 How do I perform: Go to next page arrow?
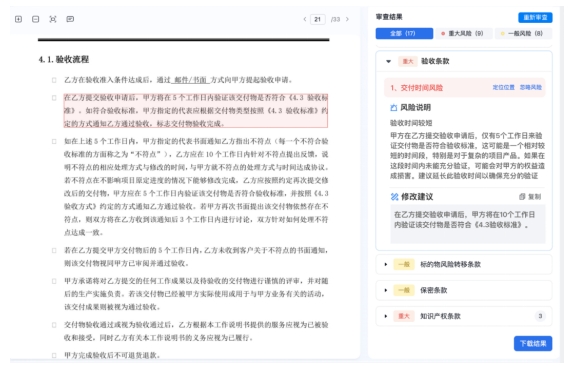347,19
